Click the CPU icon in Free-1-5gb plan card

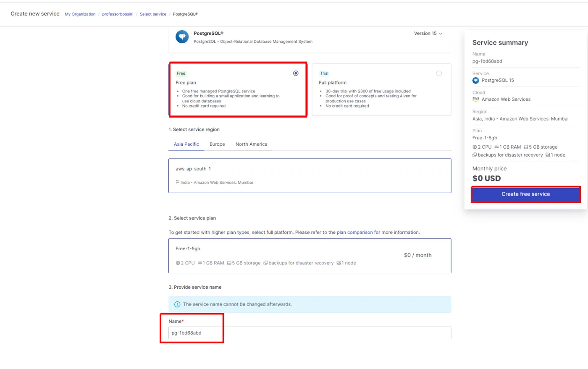(x=178, y=263)
